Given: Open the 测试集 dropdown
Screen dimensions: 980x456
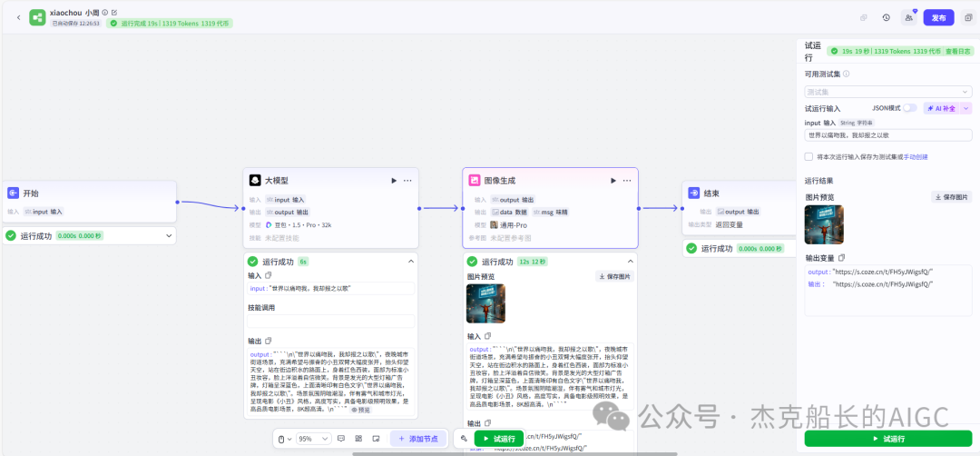Looking at the screenshot, I should click(888, 92).
